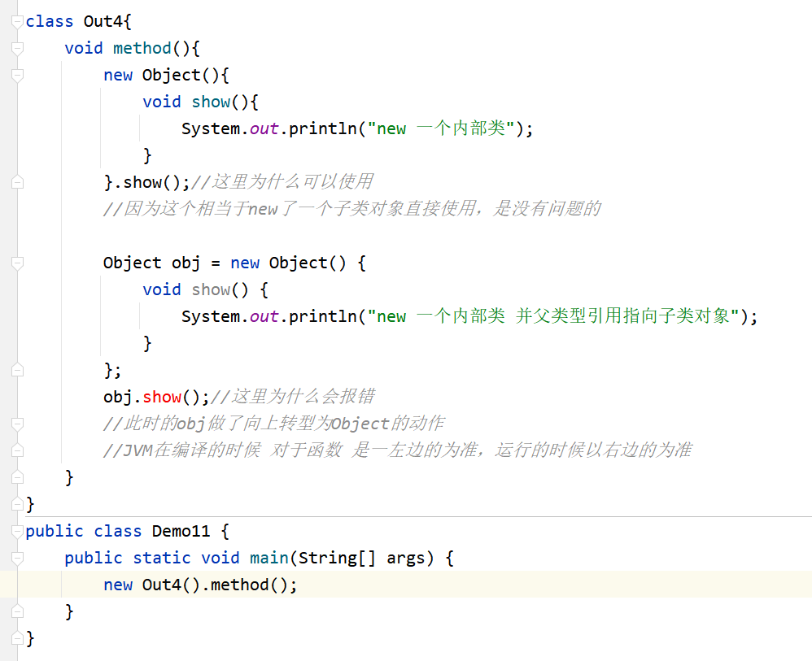Image resolution: width=812 pixels, height=661 pixels.
Task: Click the main method name
Action: [x=268, y=559]
